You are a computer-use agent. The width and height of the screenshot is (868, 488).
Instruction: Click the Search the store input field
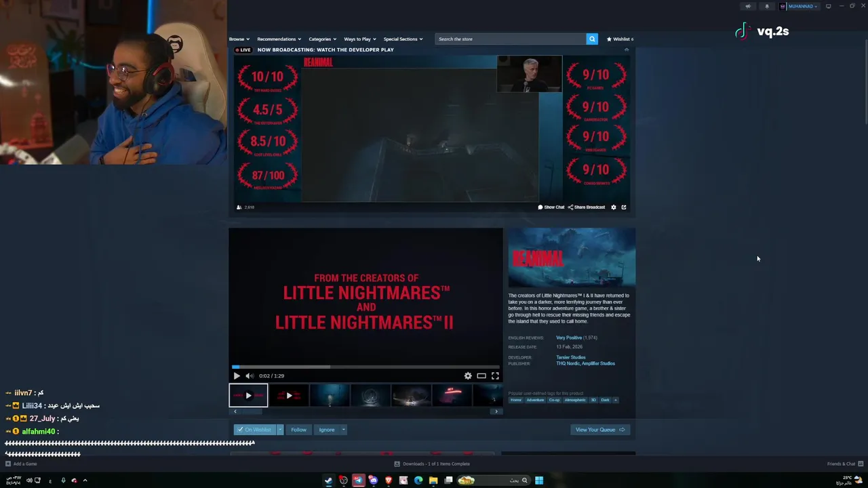pyautogui.click(x=510, y=39)
